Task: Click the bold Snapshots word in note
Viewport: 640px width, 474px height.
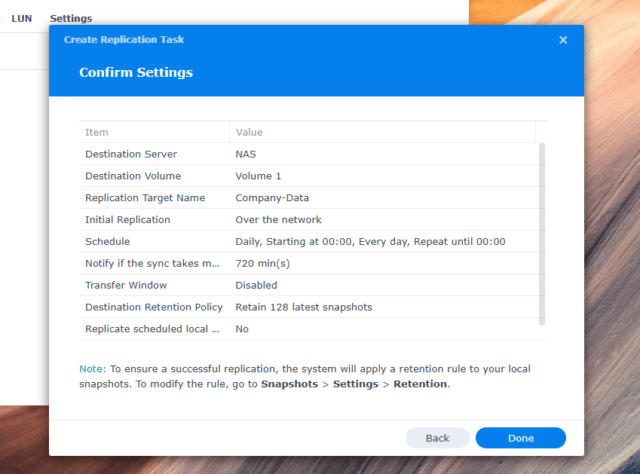Action: (289, 384)
